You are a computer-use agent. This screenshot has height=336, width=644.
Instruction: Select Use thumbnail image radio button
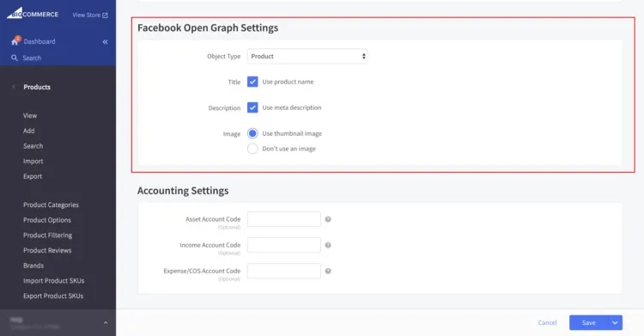point(252,133)
